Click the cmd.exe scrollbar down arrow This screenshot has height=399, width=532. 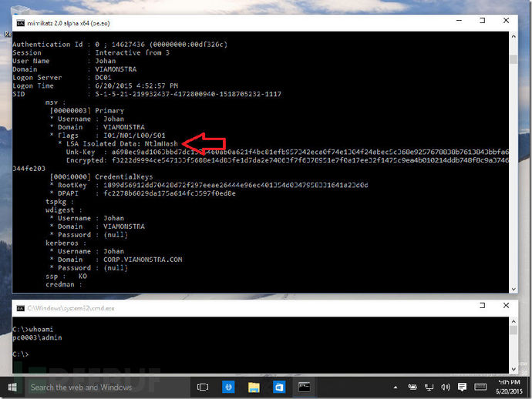[513, 369]
